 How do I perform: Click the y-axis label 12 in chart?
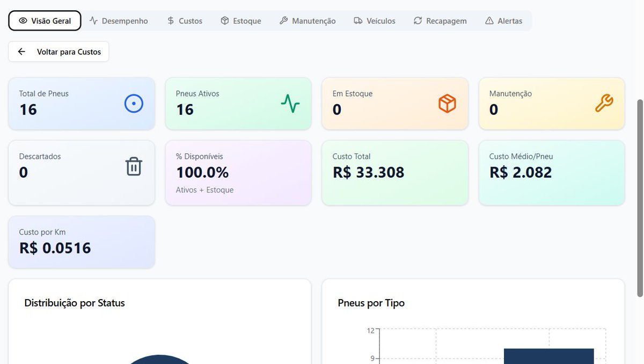coord(370,330)
